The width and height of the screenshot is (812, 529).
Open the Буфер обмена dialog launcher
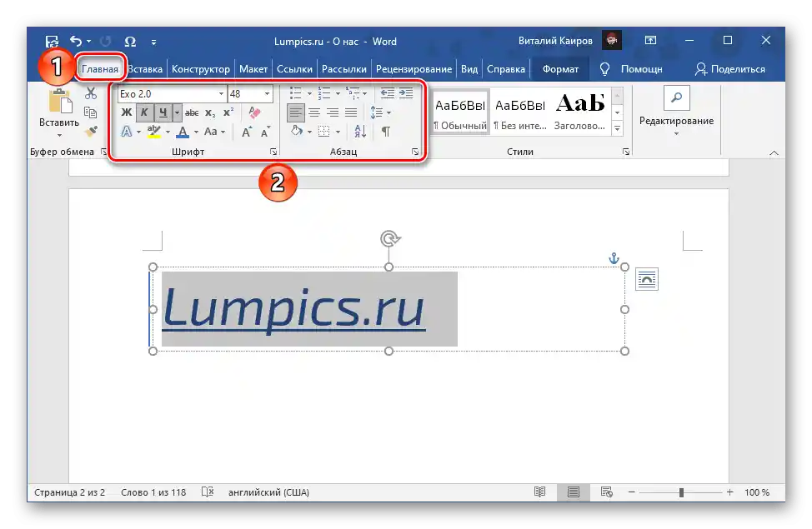pyautogui.click(x=103, y=152)
